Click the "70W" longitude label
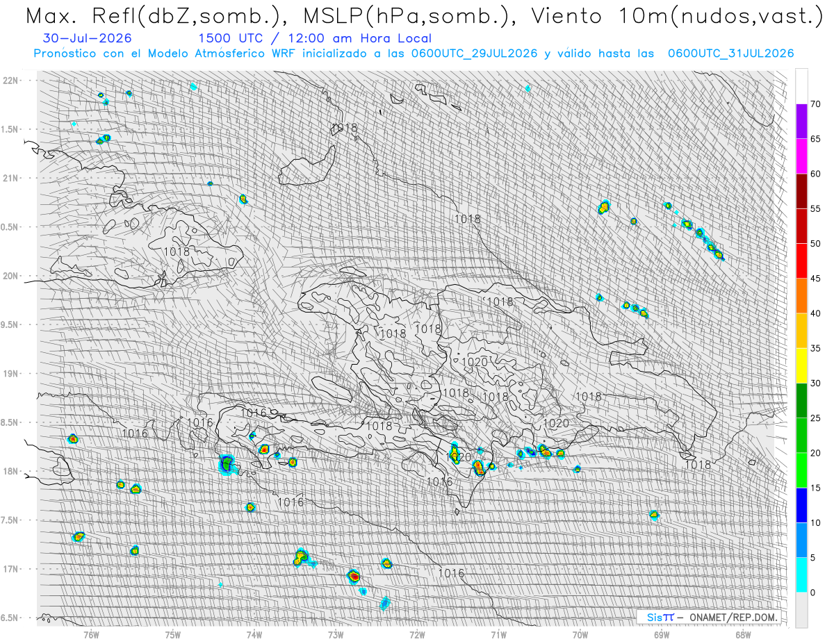 580,634
